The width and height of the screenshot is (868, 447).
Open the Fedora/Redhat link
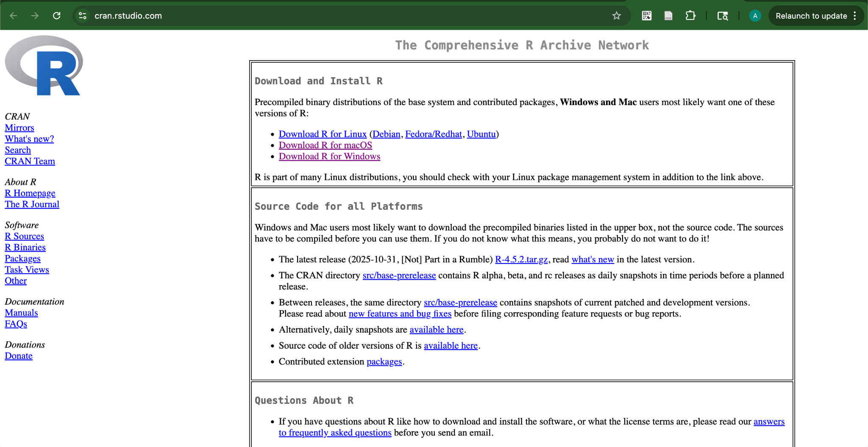tap(434, 134)
